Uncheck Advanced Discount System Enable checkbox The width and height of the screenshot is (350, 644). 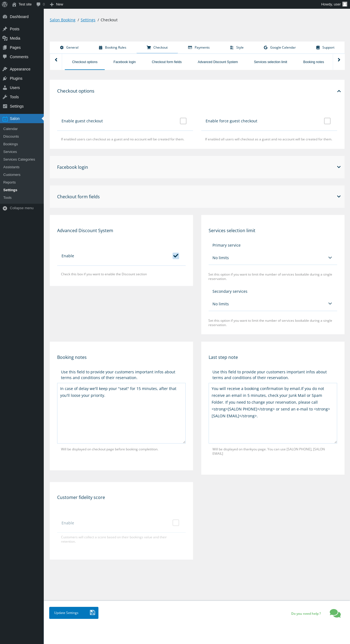coord(176,256)
